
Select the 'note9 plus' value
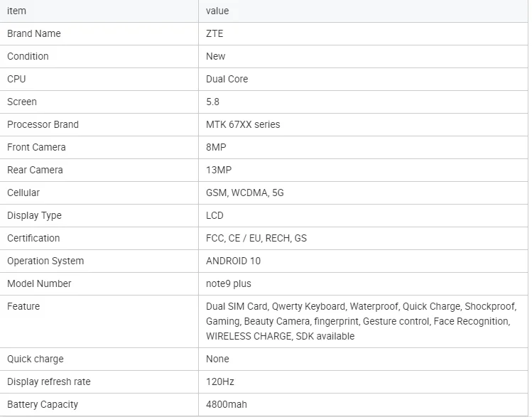(229, 283)
